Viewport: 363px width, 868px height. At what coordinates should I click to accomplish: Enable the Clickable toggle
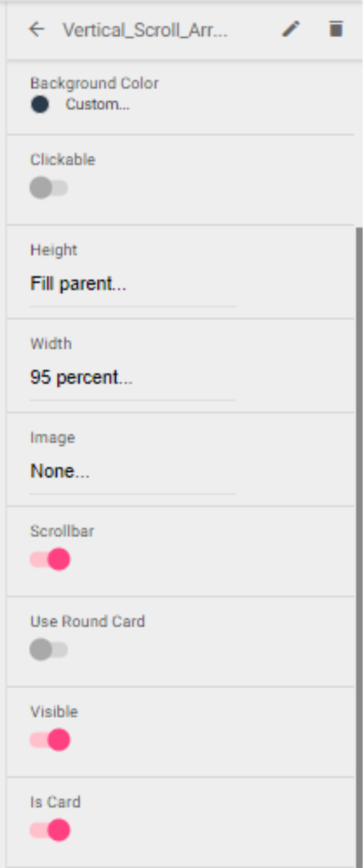[49, 188]
